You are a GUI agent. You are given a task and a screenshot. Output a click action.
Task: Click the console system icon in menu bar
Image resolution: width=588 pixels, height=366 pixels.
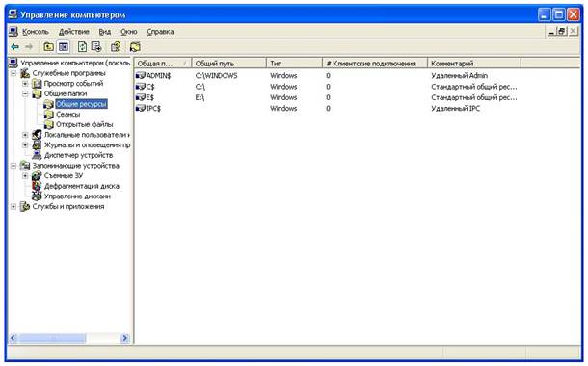[x=13, y=32]
